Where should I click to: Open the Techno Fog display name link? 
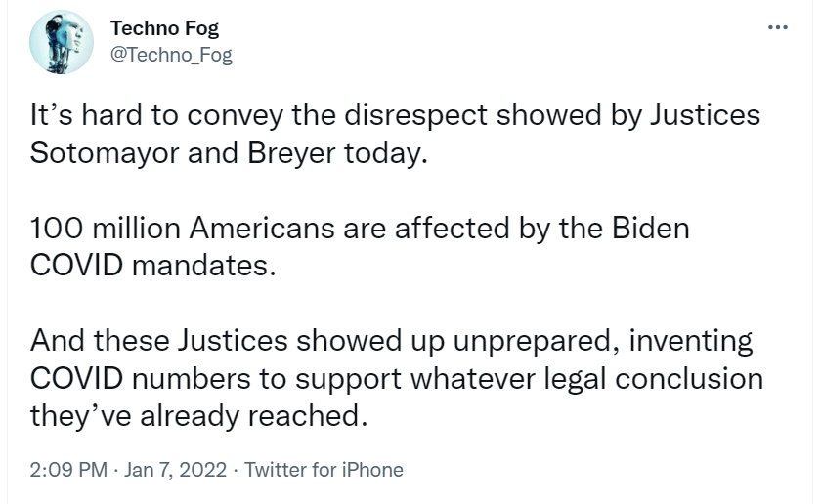[164, 28]
